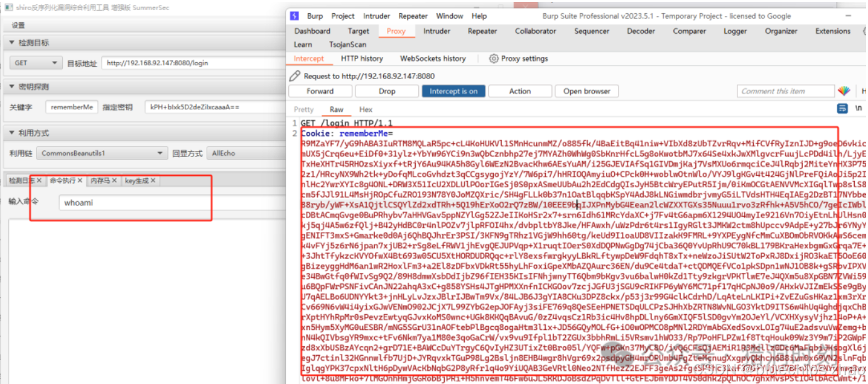Collapse the 利用方式 section

[x=11, y=133]
